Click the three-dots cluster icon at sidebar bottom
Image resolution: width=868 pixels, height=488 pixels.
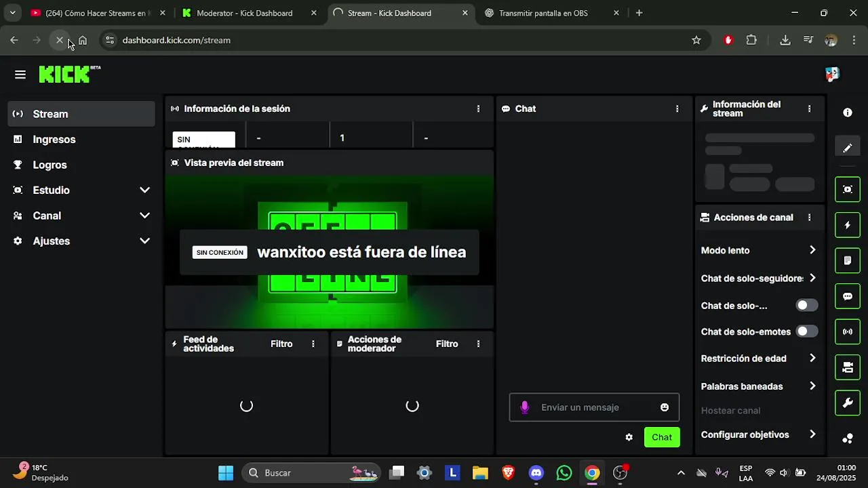pos(848,439)
